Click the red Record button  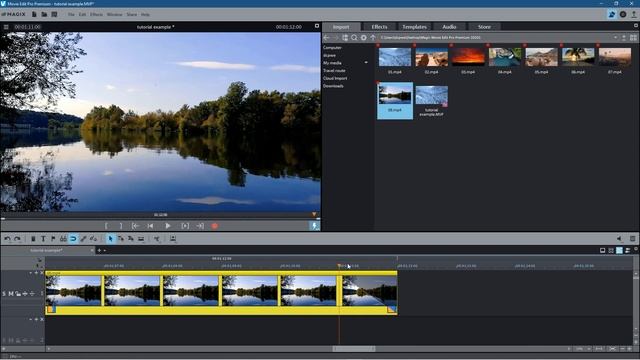(215, 226)
